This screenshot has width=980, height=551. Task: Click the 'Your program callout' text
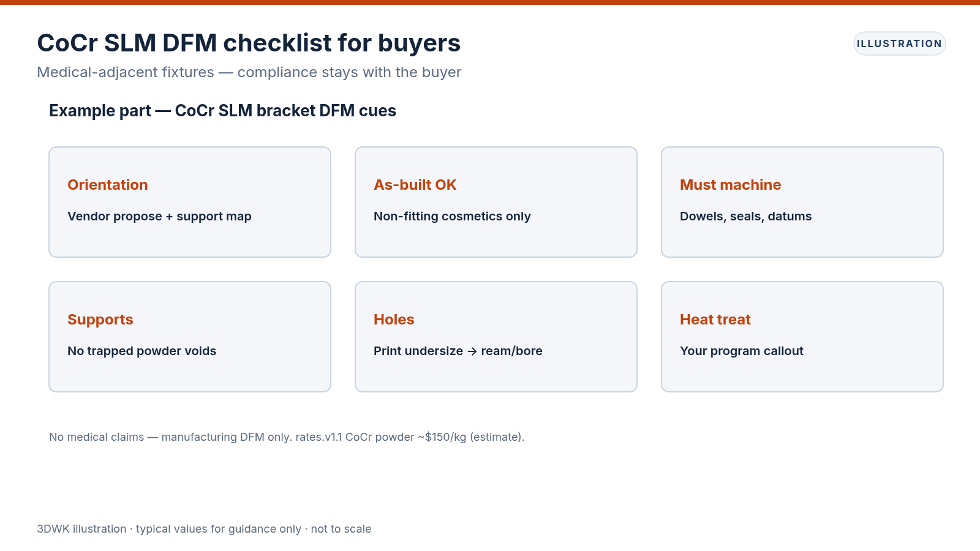click(741, 351)
